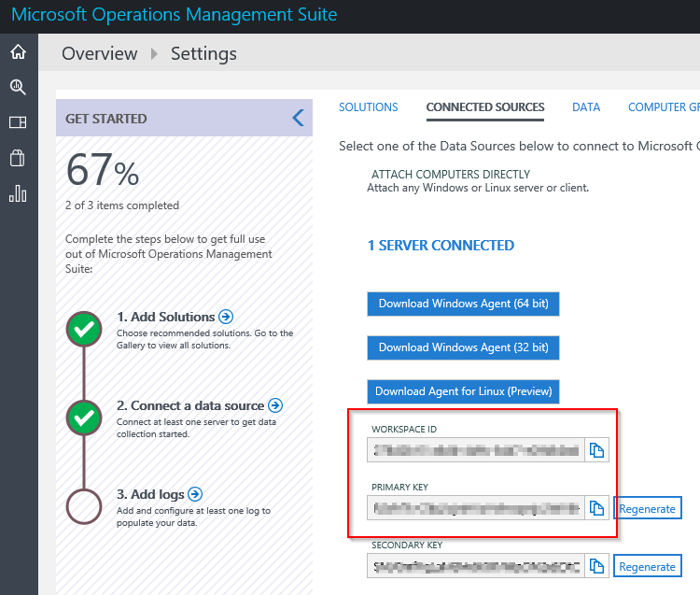The image size is (700, 595).
Task: Open the dashboard view sidebar icon
Action: [18, 122]
